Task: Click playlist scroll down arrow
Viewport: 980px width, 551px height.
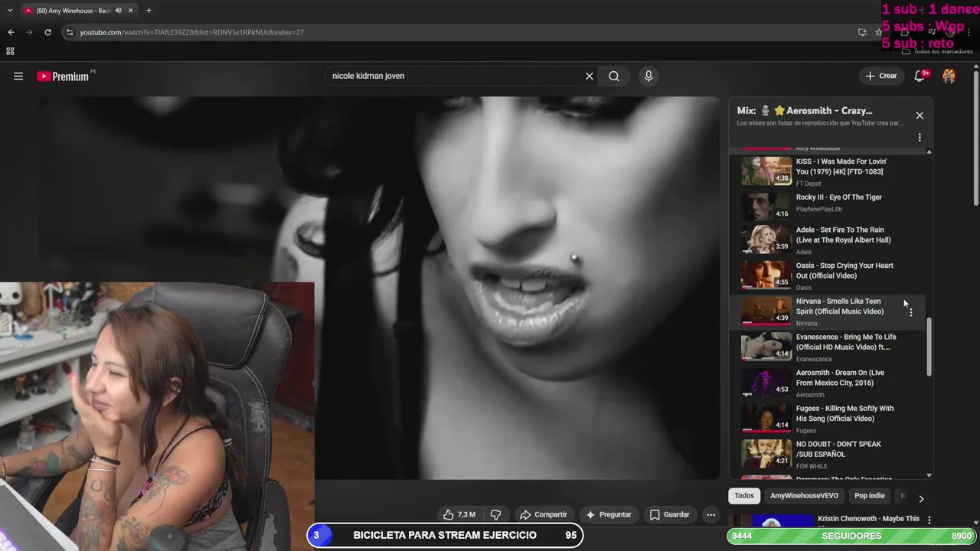Action: 929,475
